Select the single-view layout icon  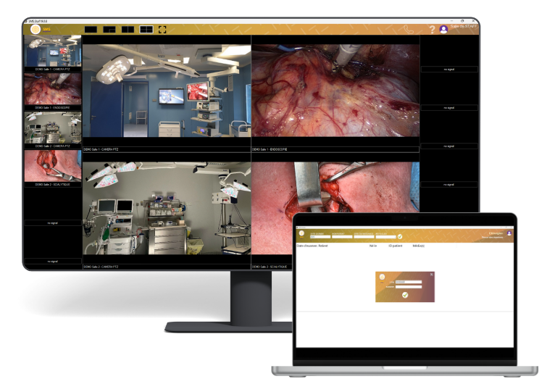click(91, 30)
